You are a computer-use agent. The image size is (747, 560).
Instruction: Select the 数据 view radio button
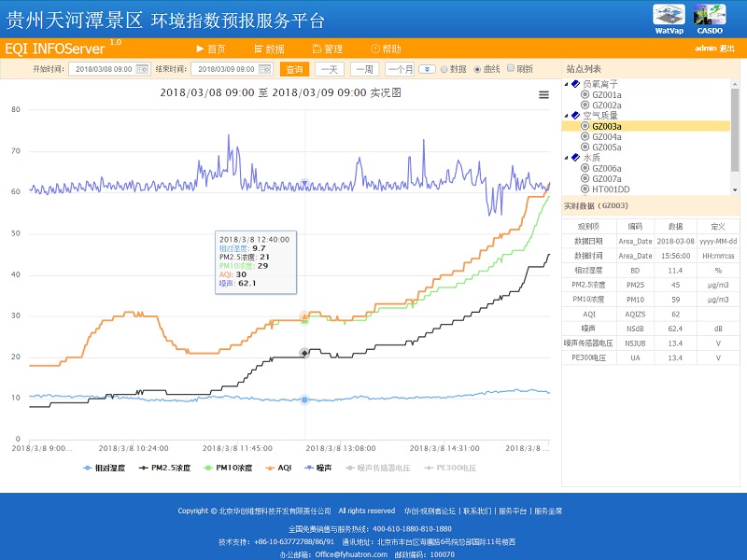click(x=445, y=69)
